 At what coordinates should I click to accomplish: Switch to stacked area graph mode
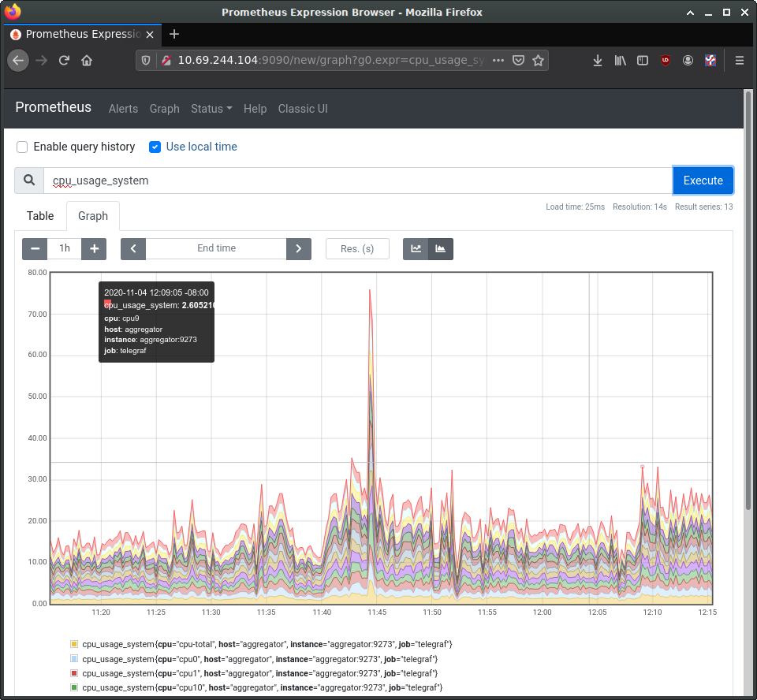(441, 248)
